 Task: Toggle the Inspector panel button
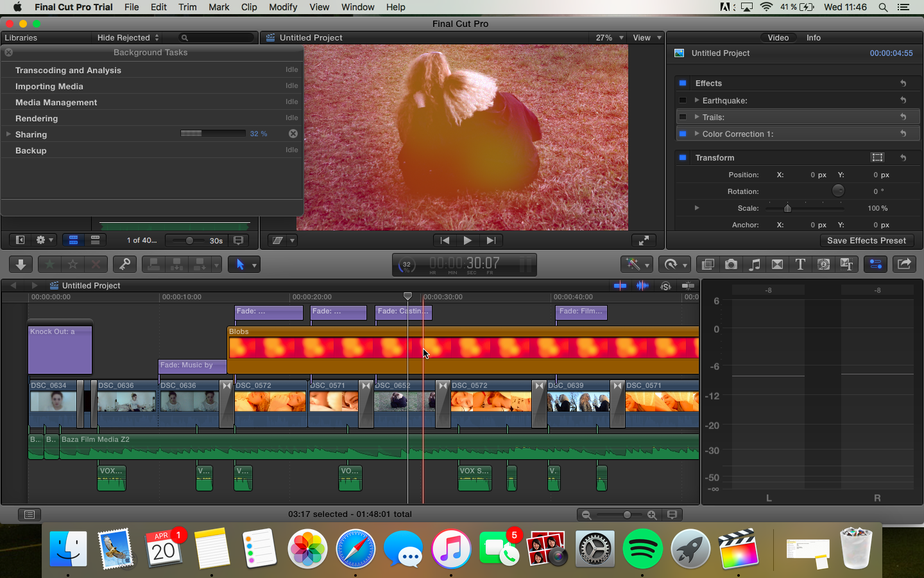[876, 265]
